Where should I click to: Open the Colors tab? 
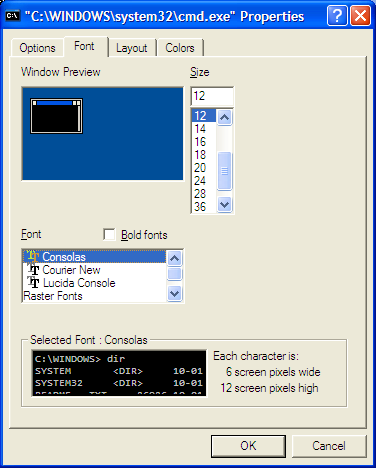pos(180,48)
